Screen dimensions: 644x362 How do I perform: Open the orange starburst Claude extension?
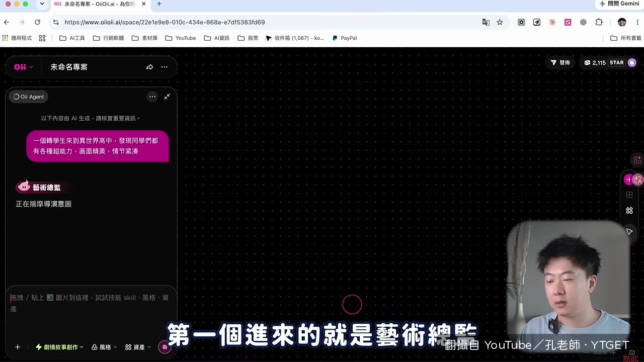click(x=552, y=22)
